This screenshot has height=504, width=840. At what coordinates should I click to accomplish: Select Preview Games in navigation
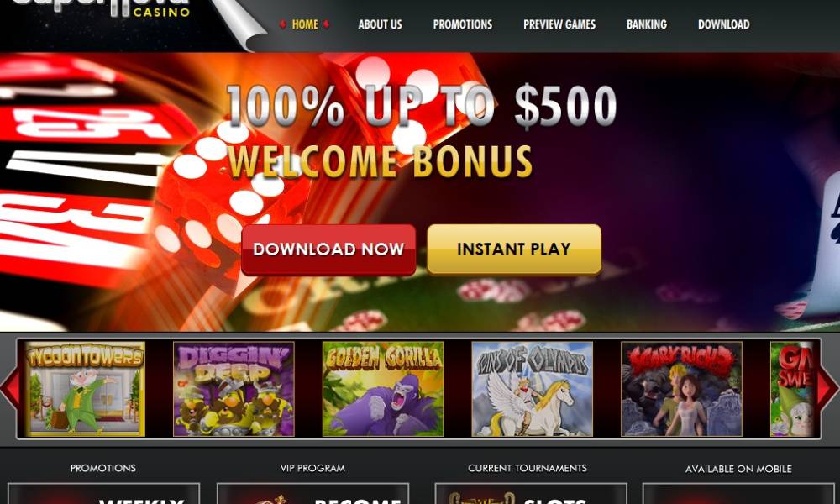point(559,24)
